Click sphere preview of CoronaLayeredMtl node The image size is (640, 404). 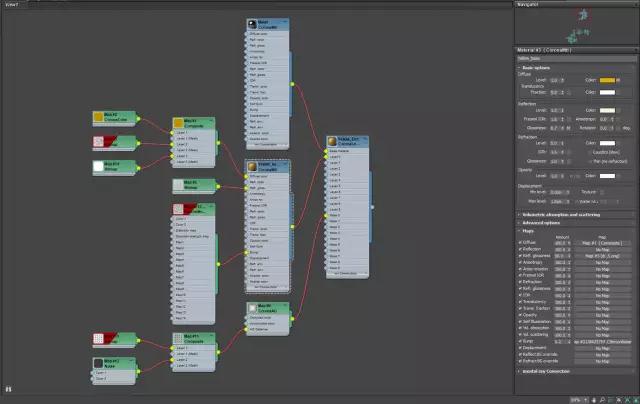(x=332, y=141)
